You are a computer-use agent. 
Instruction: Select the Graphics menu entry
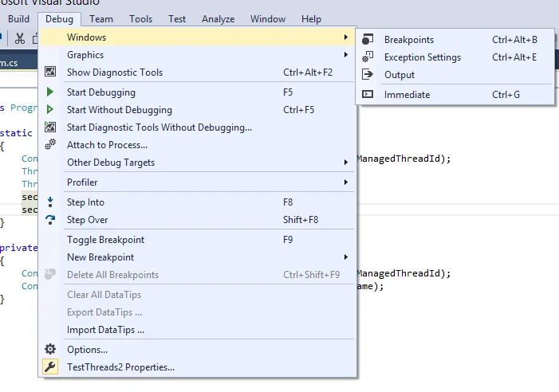tap(197, 54)
